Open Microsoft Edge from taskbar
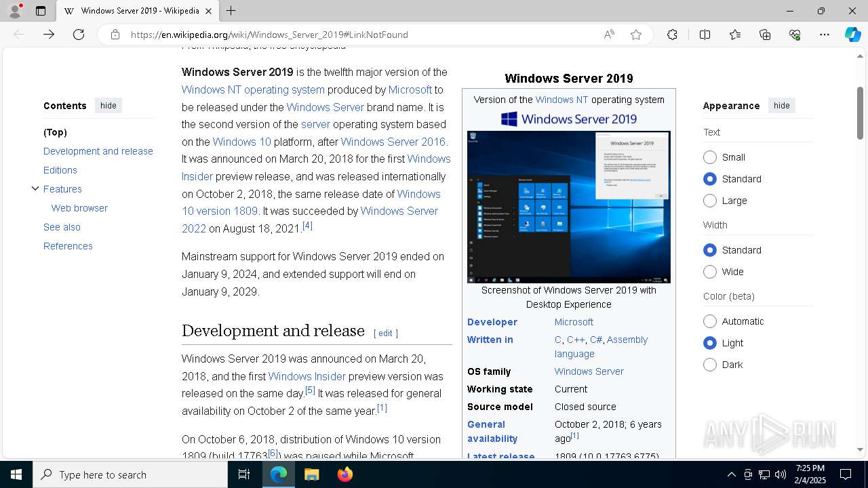Image resolution: width=868 pixels, height=488 pixels. [x=279, y=474]
